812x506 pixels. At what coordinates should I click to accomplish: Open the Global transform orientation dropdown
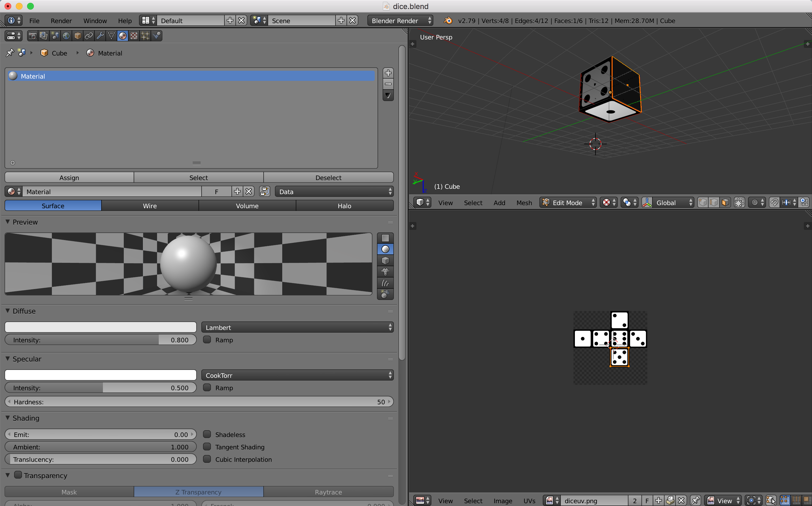tap(673, 203)
